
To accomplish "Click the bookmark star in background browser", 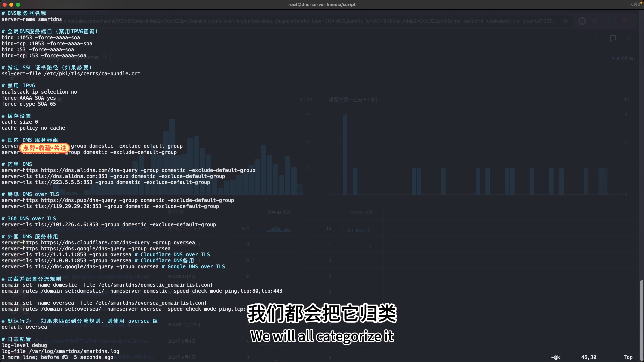I will click(566, 21).
